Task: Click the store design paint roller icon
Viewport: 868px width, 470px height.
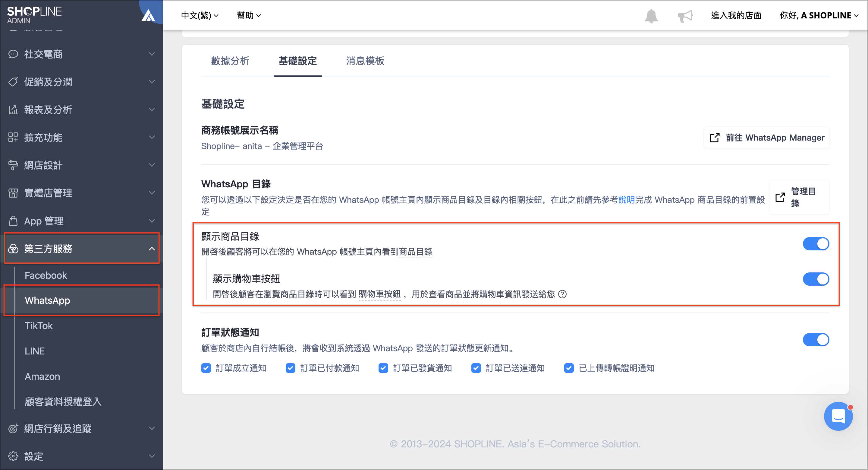Action: (13, 165)
